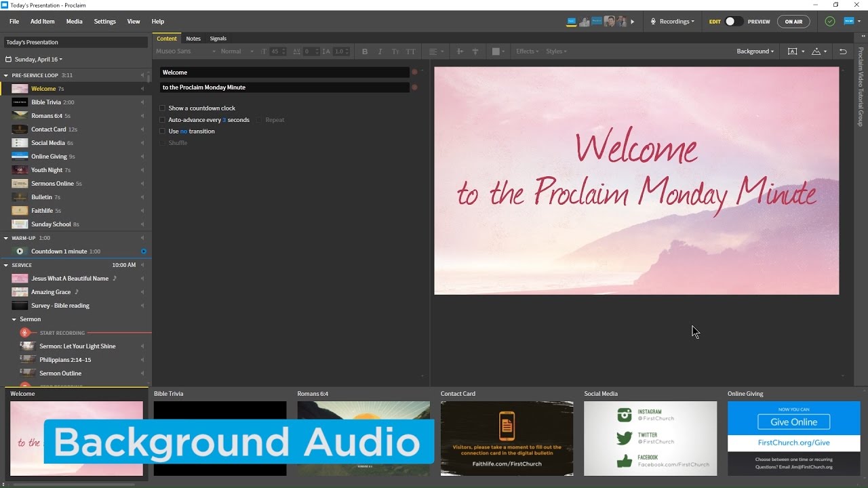868x488 pixels.
Task: Open the text box options dropdown
Action: click(x=796, y=52)
